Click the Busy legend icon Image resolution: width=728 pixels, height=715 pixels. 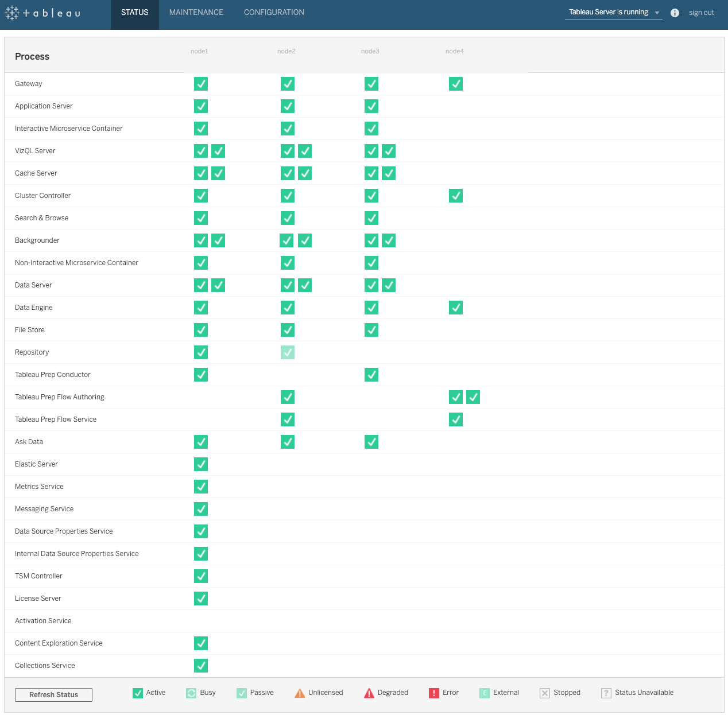[191, 693]
